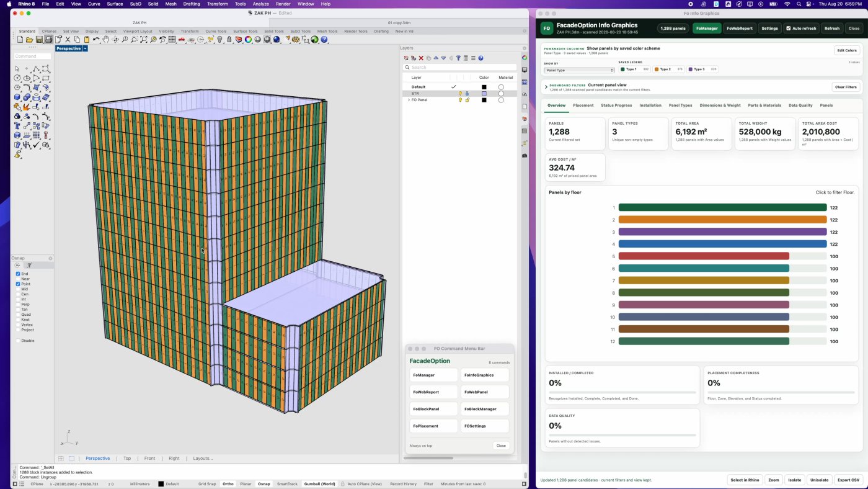Expand the FO Panel layer tree
The height and width of the screenshot is (489, 868).
(409, 100)
